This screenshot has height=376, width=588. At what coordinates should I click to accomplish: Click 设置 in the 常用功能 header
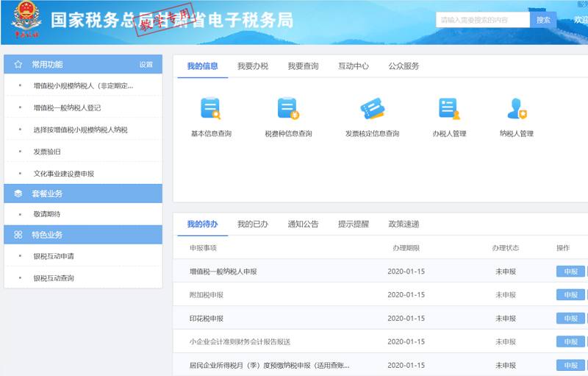click(146, 65)
